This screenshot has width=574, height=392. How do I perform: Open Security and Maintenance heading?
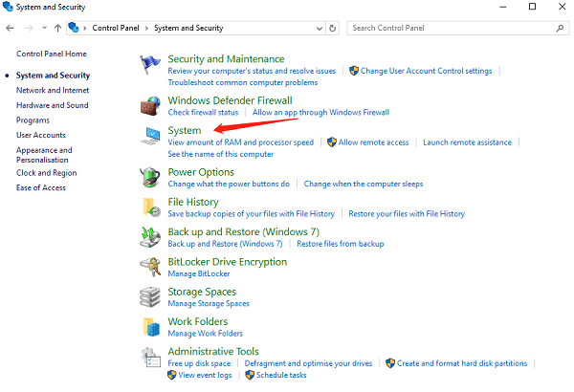tap(226, 59)
